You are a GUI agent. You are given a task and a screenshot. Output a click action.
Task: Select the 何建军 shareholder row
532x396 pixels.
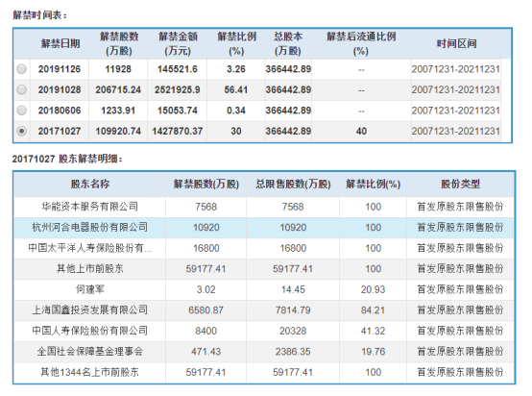(264, 289)
